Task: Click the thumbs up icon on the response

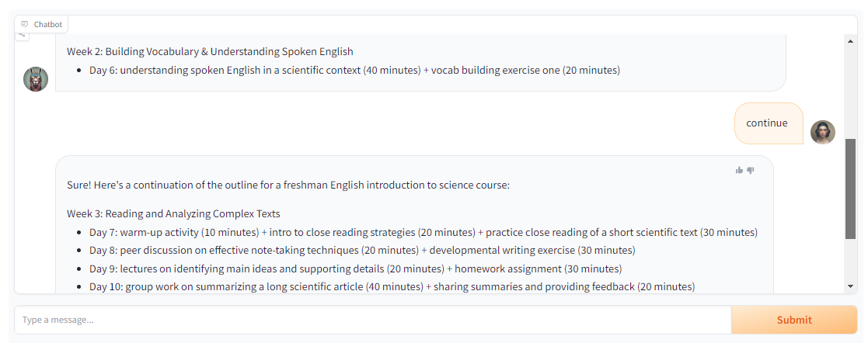Action: pyautogui.click(x=739, y=171)
